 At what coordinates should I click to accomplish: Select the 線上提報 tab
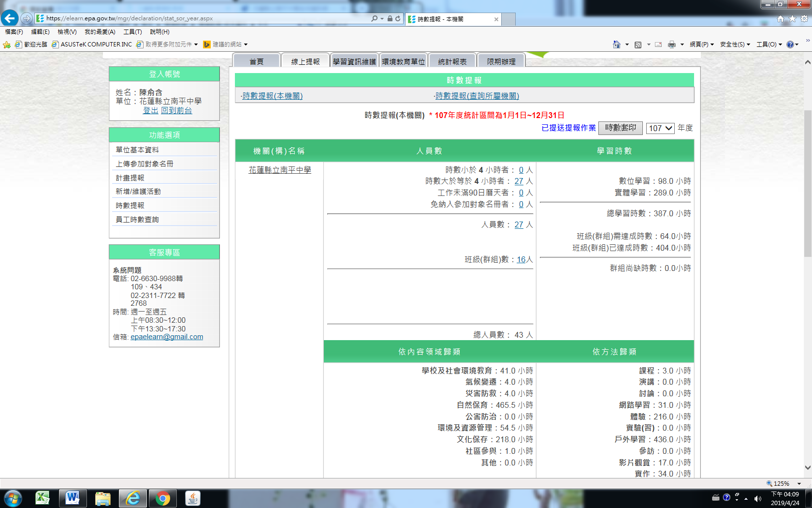pos(305,61)
